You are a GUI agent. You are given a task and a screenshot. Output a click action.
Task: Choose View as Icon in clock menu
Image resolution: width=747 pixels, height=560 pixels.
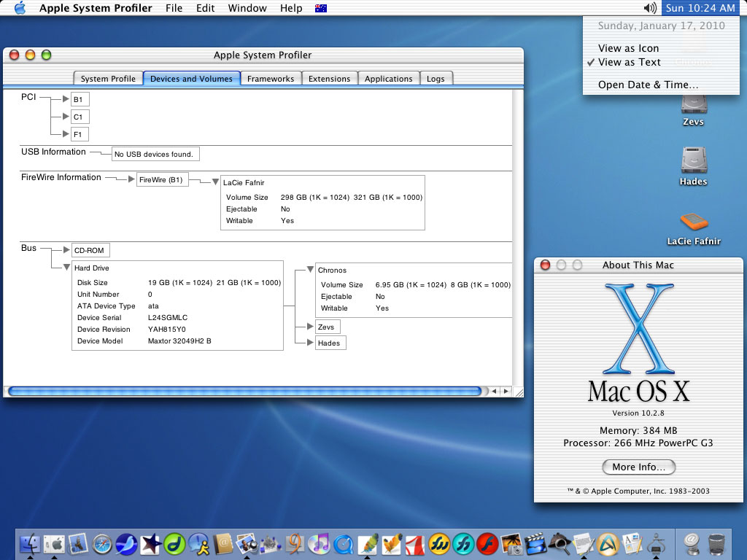click(661, 48)
